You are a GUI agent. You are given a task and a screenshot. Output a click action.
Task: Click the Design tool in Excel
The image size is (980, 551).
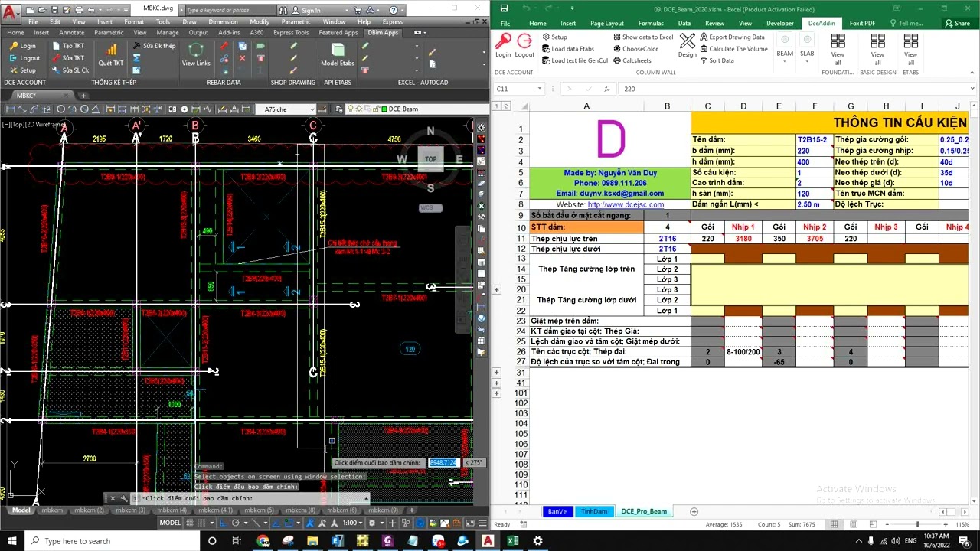(688, 46)
